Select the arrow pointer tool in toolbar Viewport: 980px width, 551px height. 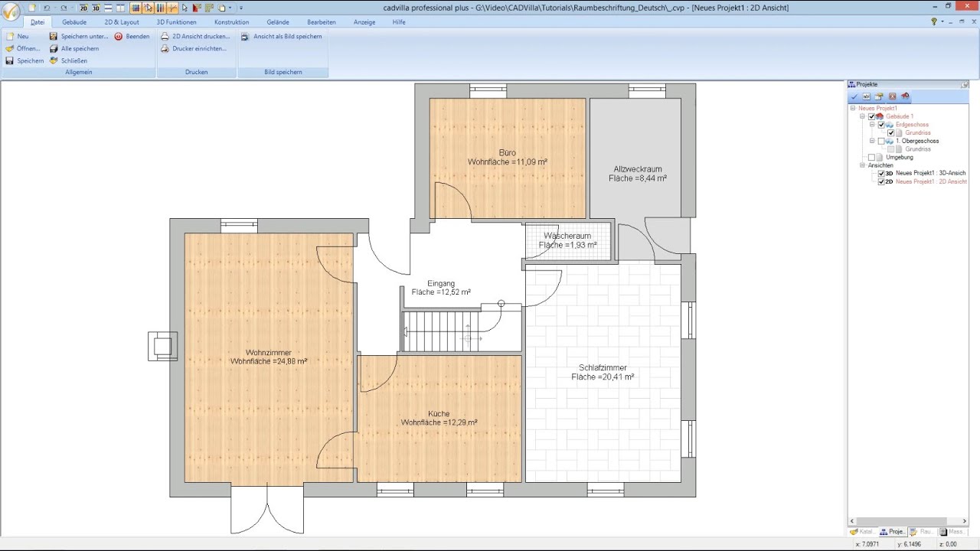(185, 8)
